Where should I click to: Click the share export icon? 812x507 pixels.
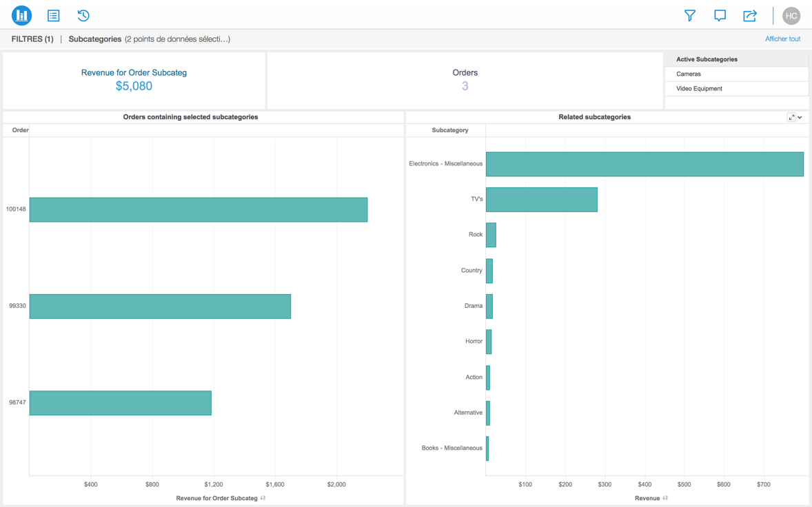pyautogui.click(x=750, y=16)
